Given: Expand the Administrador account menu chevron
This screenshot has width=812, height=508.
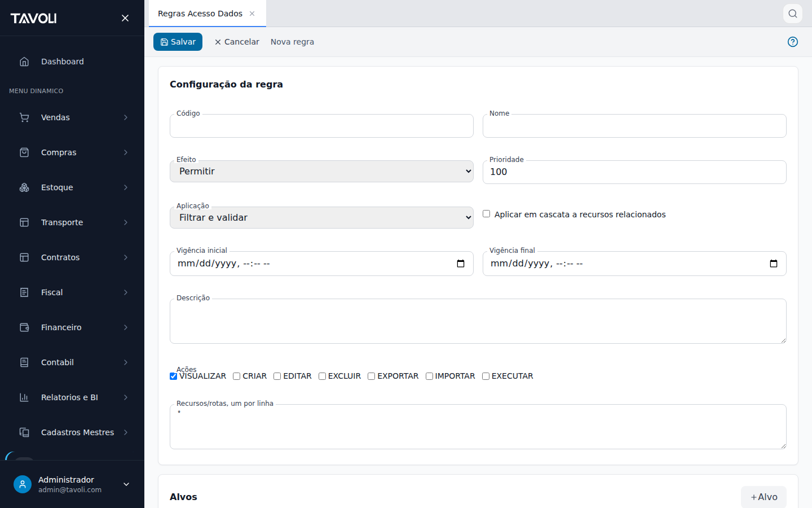Looking at the screenshot, I should 126,484.
